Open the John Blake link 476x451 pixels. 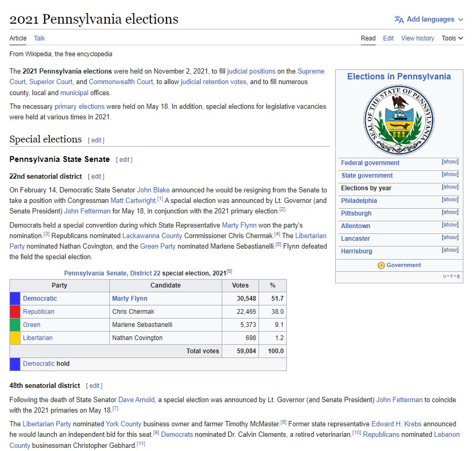[x=153, y=190]
